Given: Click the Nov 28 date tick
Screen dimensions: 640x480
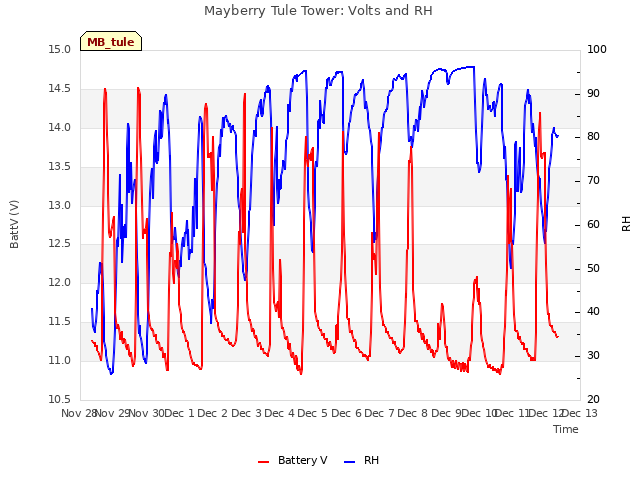Looking at the screenshot, I should pyautogui.click(x=78, y=413).
